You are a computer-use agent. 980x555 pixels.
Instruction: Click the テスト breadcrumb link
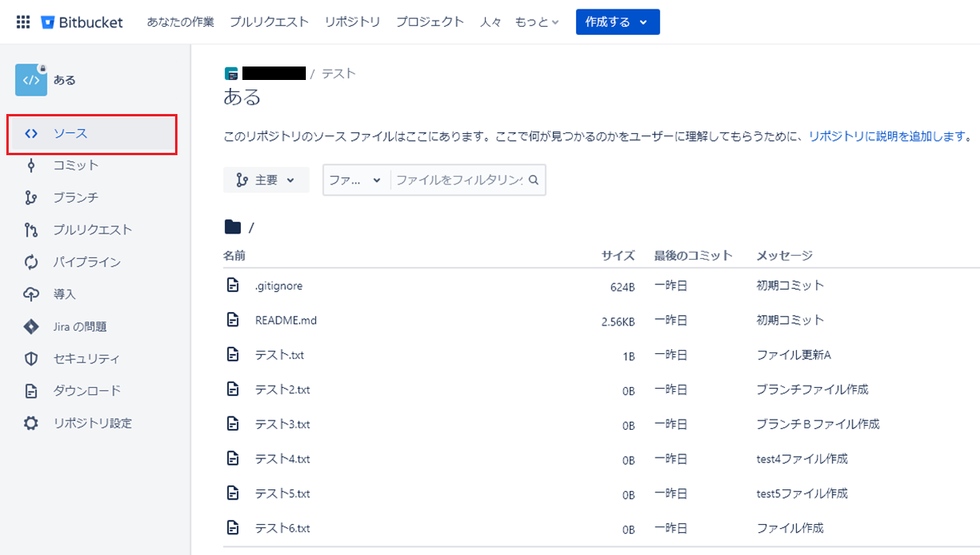click(338, 74)
